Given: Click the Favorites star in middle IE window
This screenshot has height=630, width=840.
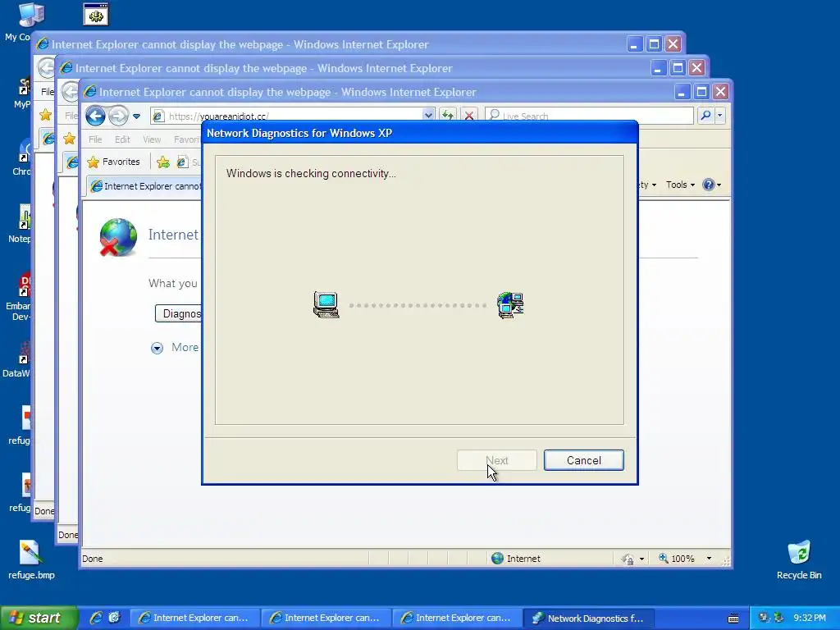Looking at the screenshot, I should point(69,139).
